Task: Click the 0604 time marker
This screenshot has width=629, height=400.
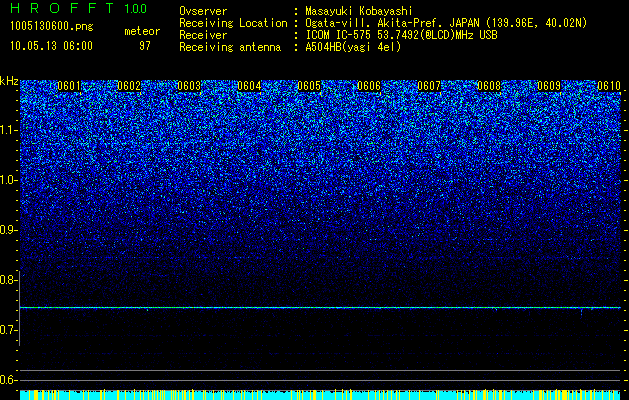Action: pyautogui.click(x=249, y=86)
